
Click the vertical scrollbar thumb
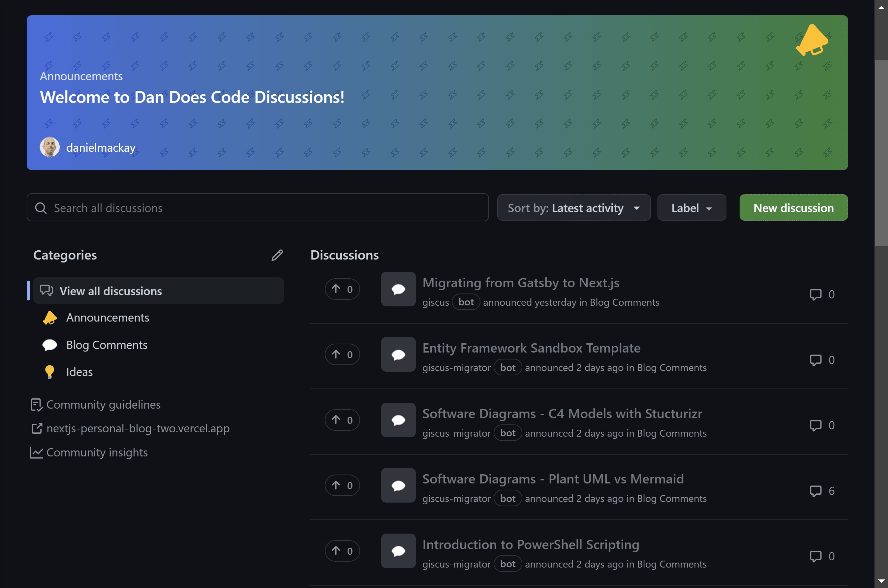point(881,153)
